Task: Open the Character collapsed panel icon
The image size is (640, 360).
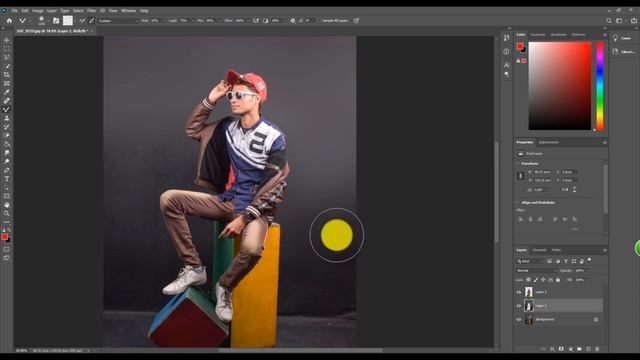Action: click(x=507, y=64)
